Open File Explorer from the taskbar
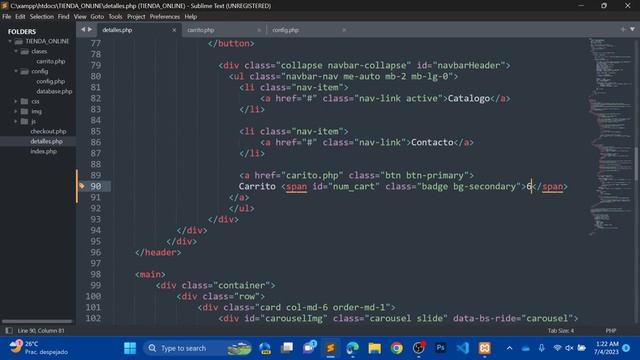The width and height of the screenshot is (640, 360). point(374,348)
